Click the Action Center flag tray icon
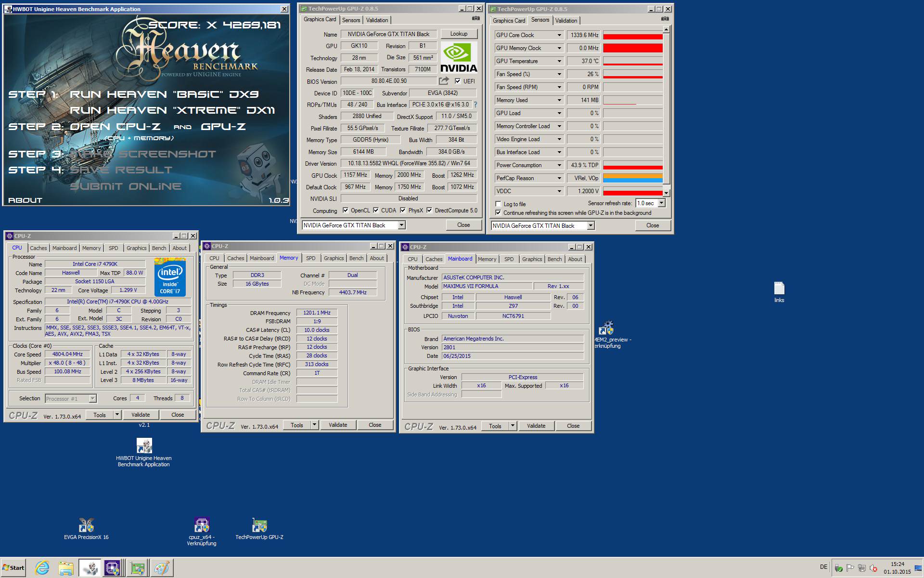The width and height of the screenshot is (924, 578). (x=850, y=568)
